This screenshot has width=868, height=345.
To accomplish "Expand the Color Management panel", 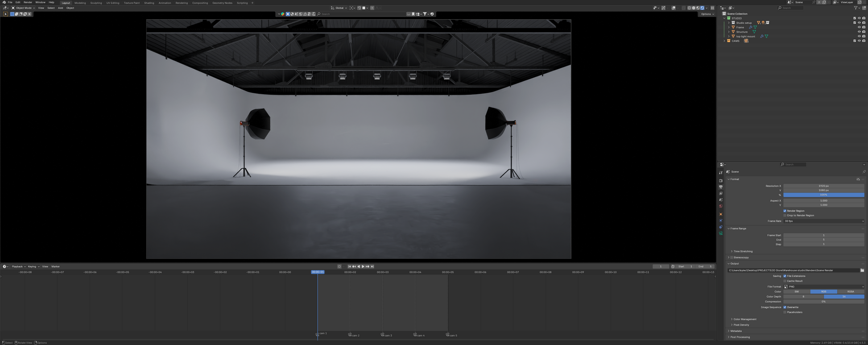I will (x=744, y=319).
